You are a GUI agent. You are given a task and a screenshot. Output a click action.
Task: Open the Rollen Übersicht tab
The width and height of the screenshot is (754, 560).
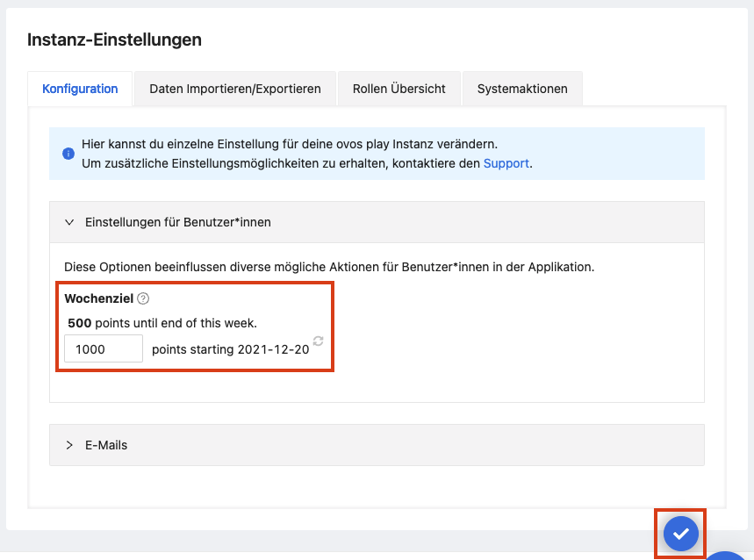click(399, 89)
